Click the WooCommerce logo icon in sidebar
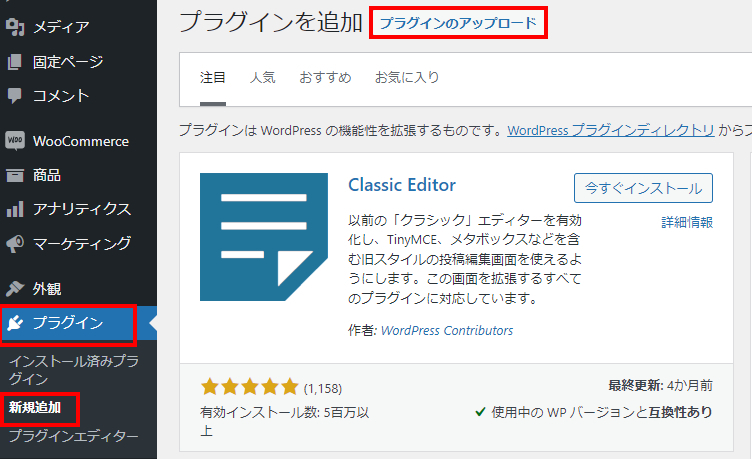Image resolution: width=752 pixels, height=459 pixels. point(15,141)
